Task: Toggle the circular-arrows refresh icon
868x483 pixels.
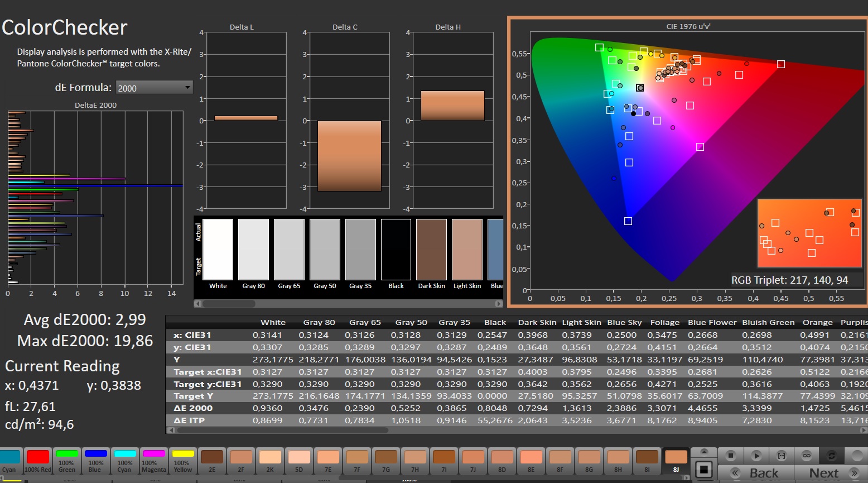Action: 831,456
